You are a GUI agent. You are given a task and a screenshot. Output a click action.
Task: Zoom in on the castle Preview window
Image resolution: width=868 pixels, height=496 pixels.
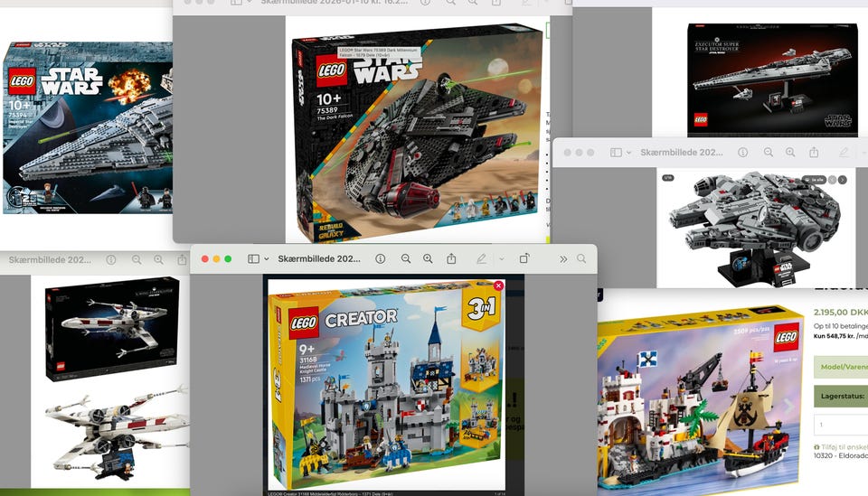tap(428, 258)
